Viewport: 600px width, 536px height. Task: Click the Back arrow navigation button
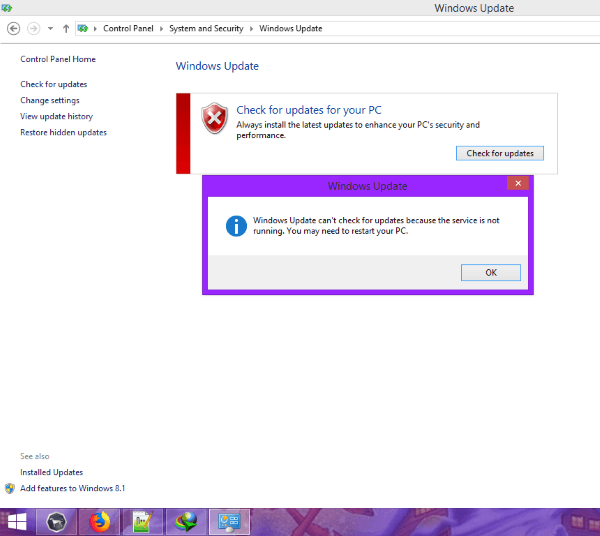coord(13,28)
